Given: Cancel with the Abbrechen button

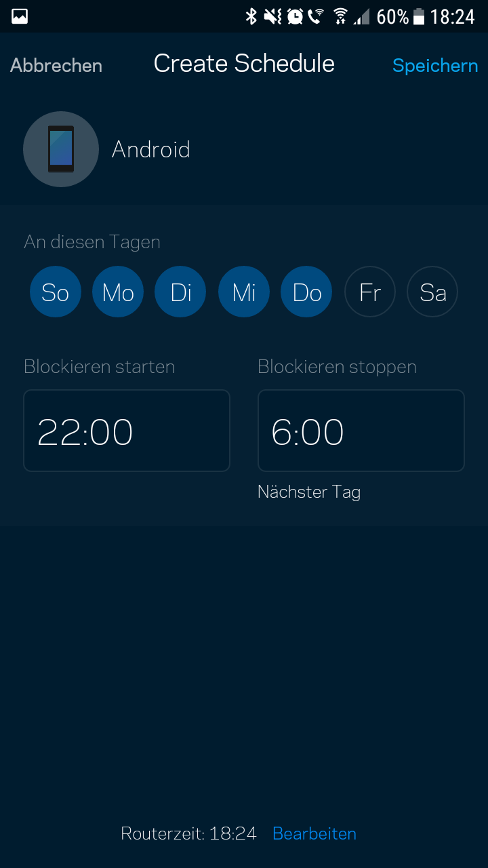Looking at the screenshot, I should [x=56, y=66].
